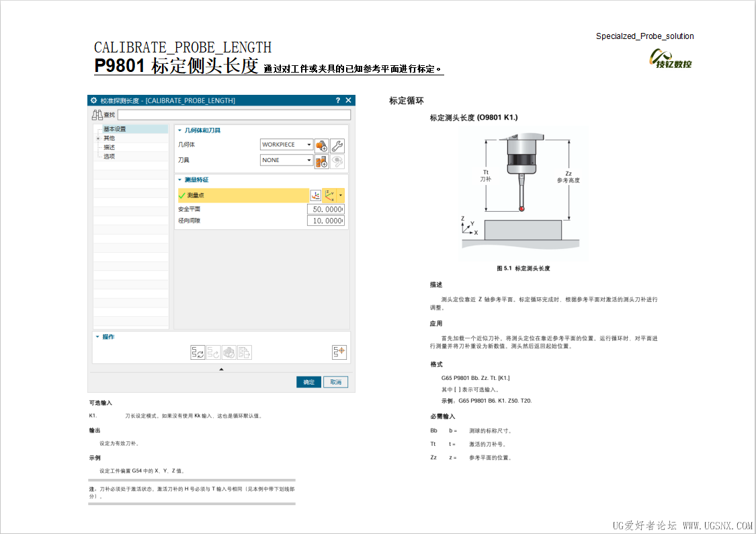Open the 刀具 NONE dropdown
Image resolution: width=756 pixels, height=534 pixels.
pos(309,160)
